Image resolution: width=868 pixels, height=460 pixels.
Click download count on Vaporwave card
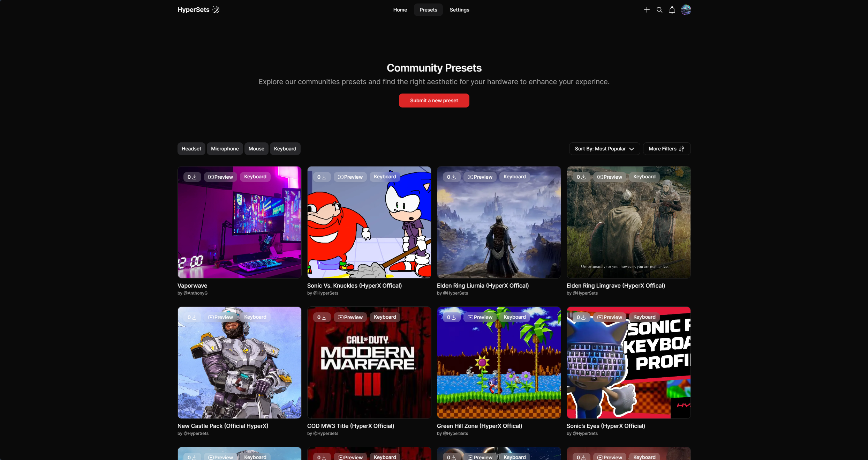click(192, 177)
